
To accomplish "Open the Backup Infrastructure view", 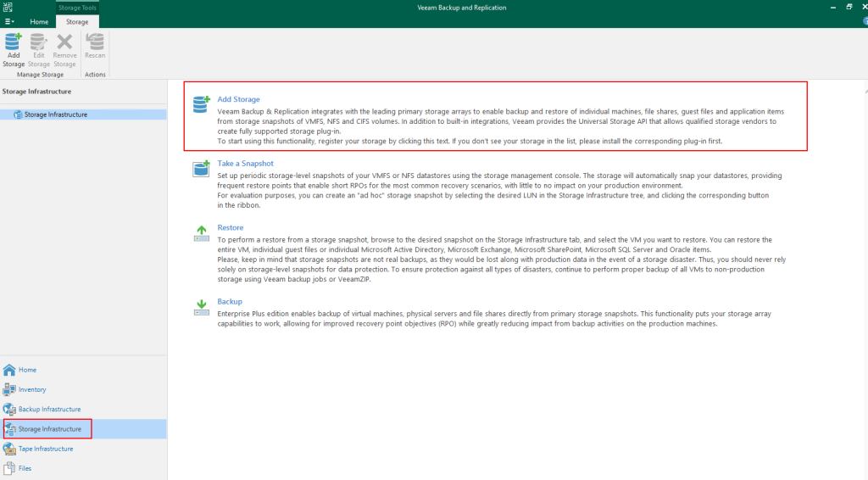I will tap(83, 409).
